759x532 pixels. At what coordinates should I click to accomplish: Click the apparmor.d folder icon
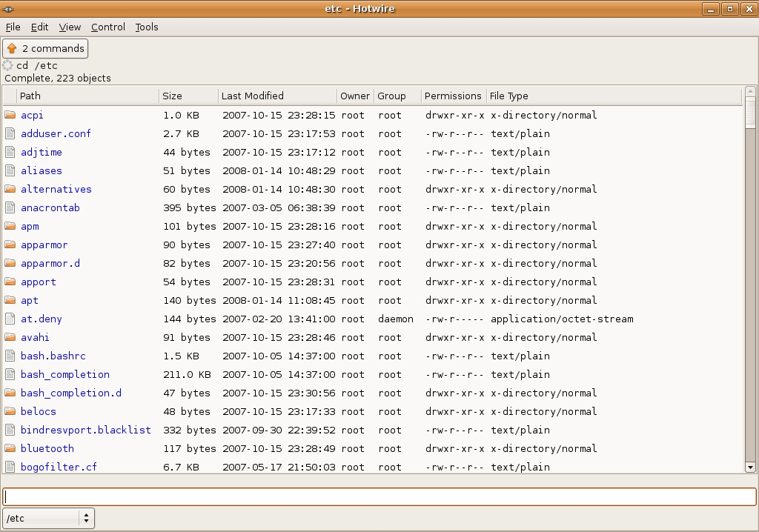[10, 263]
